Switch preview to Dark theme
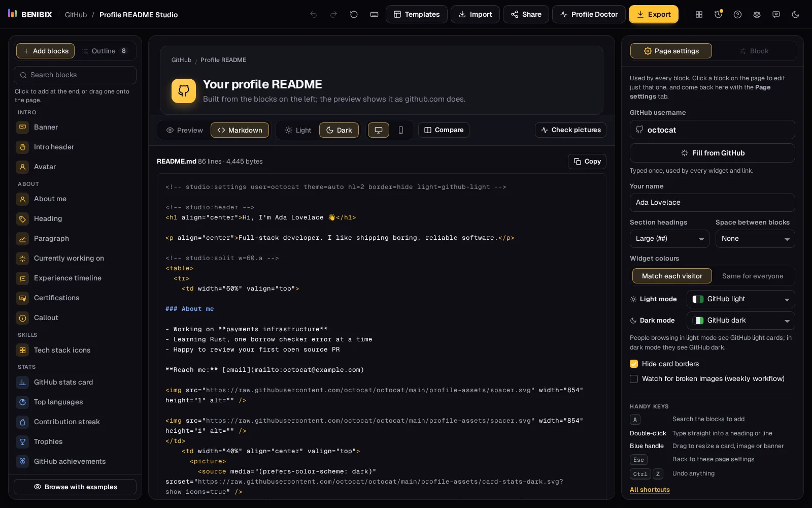The width and height of the screenshot is (812, 508). pos(339,130)
